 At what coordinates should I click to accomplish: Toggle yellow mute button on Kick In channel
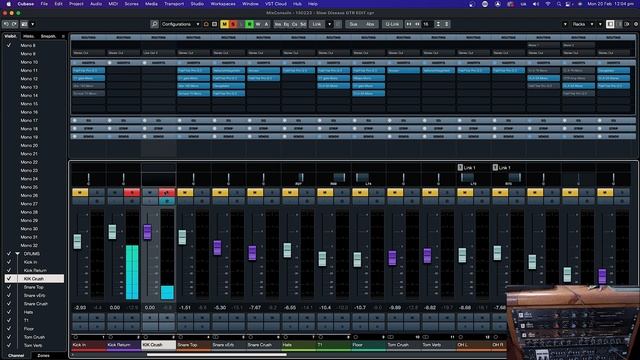[x=80, y=192]
